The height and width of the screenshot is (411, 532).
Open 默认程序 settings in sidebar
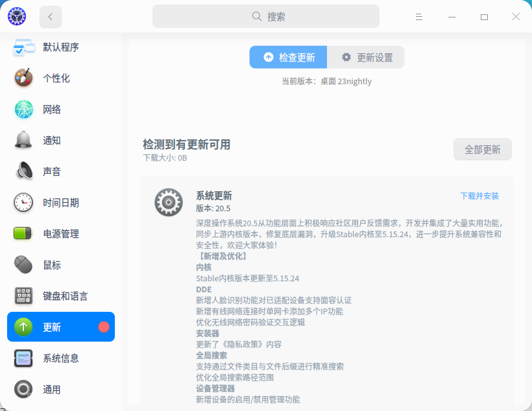(60, 47)
